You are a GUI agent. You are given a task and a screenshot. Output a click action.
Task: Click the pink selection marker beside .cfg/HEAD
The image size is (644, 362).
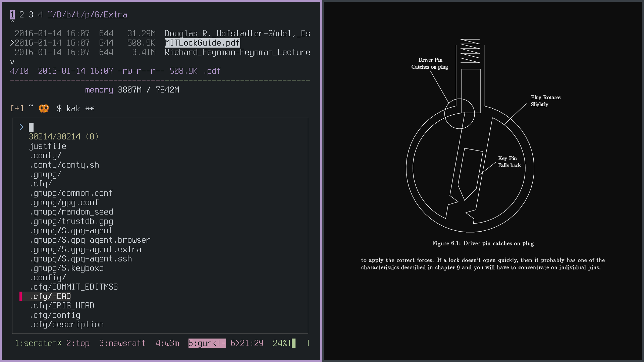[x=21, y=296]
